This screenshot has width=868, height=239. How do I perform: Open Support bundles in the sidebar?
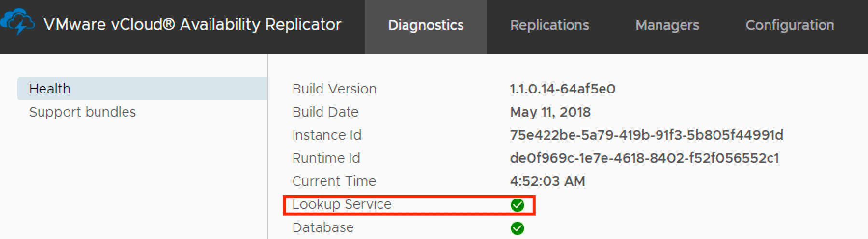click(83, 112)
